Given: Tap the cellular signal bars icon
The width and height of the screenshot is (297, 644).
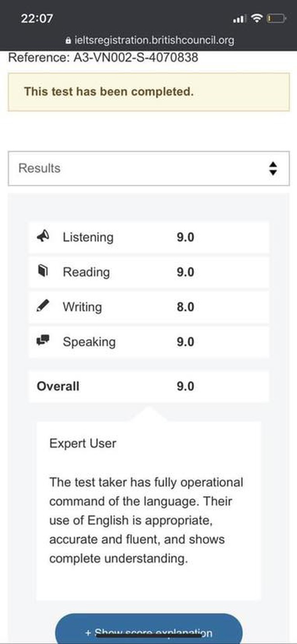Looking at the screenshot, I should tap(239, 19).
